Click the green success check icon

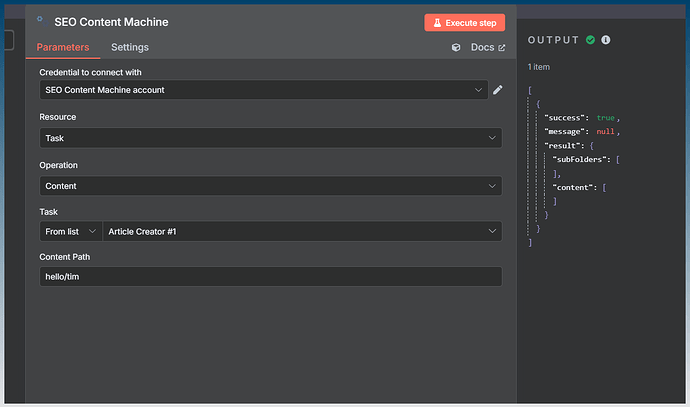coord(591,40)
